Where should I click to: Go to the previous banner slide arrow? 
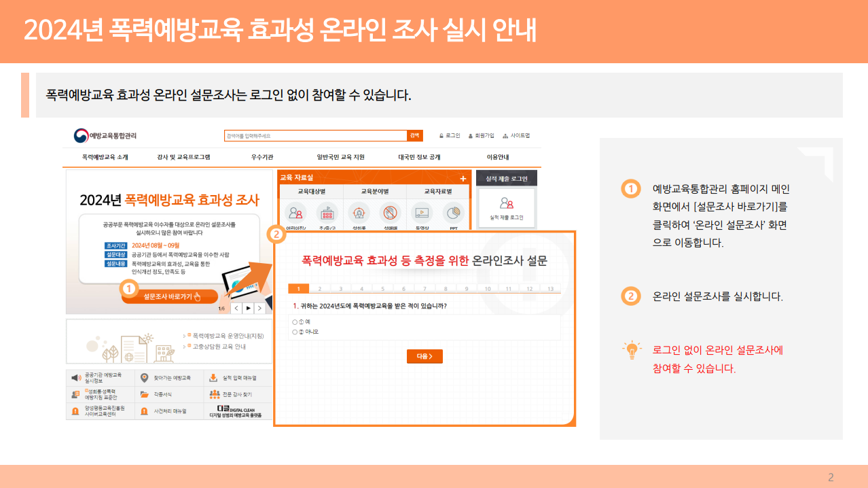[236, 309]
